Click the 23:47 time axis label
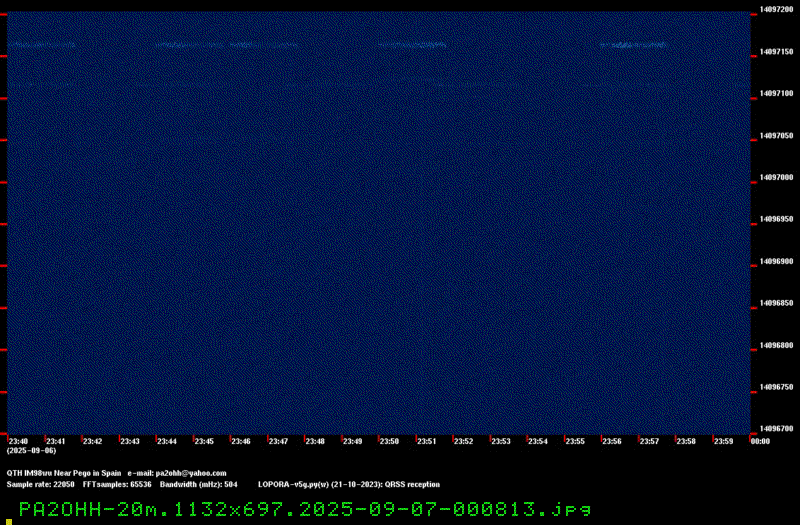Screen dimensions: 800x525 [278, 441]
